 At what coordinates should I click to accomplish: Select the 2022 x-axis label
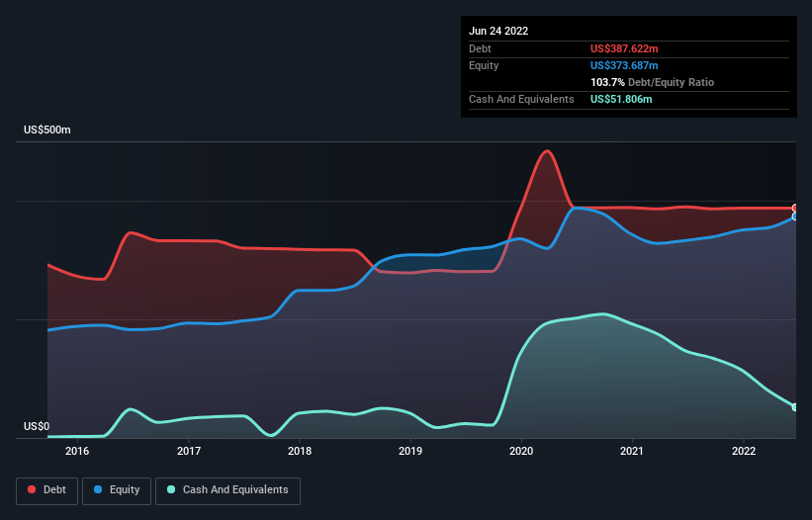click(x=743, y=451)
